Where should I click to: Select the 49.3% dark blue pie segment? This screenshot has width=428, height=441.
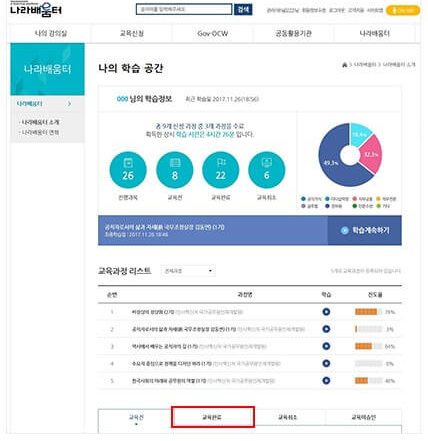[x=332, y=163]
